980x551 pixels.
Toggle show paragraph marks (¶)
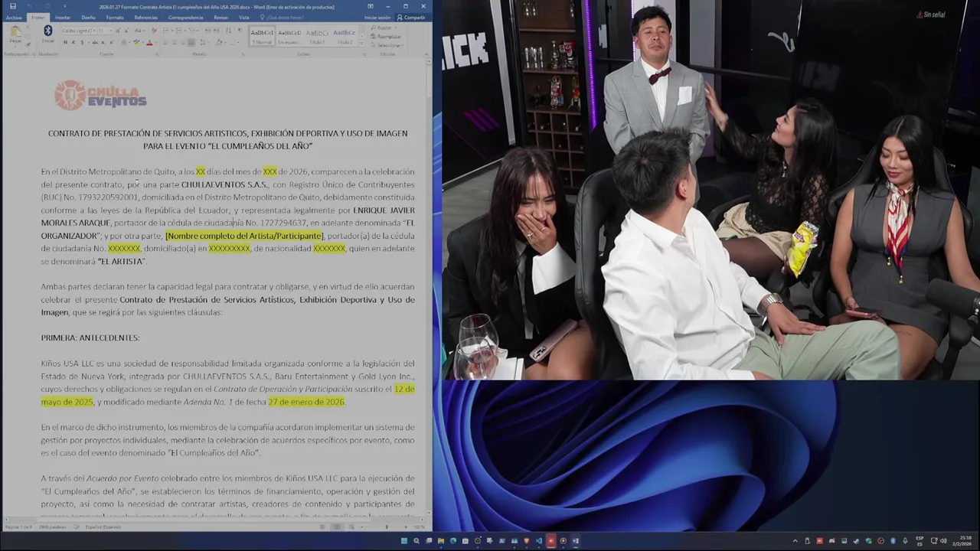point(240,30)
